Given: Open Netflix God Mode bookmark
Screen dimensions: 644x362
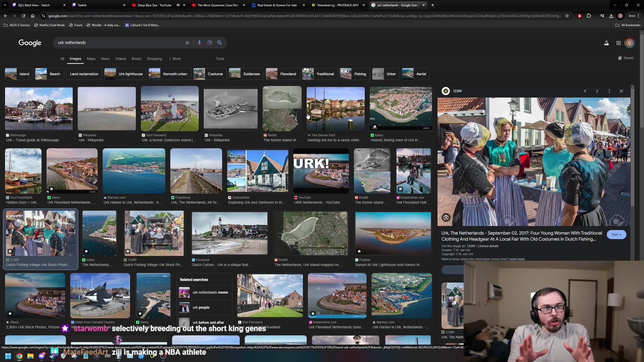Looking at the screenshot, I should point(50,25).
